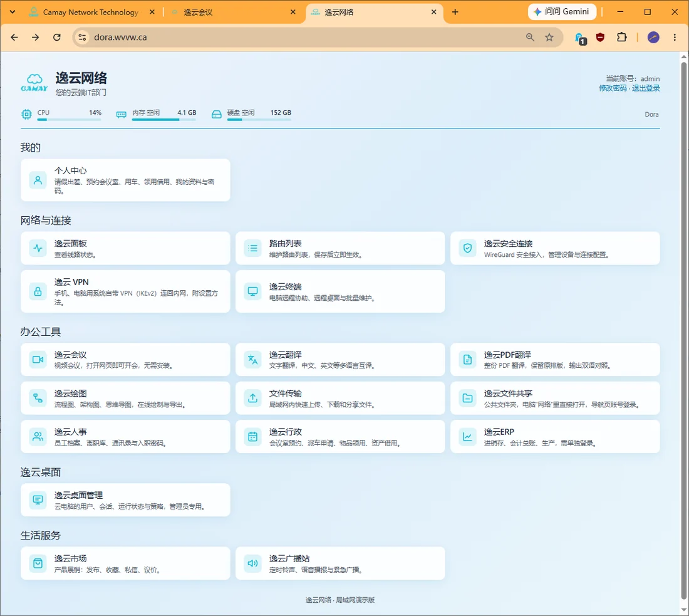Bookmark this page with the star icon

pyautogui.click(x=549, y=38)
